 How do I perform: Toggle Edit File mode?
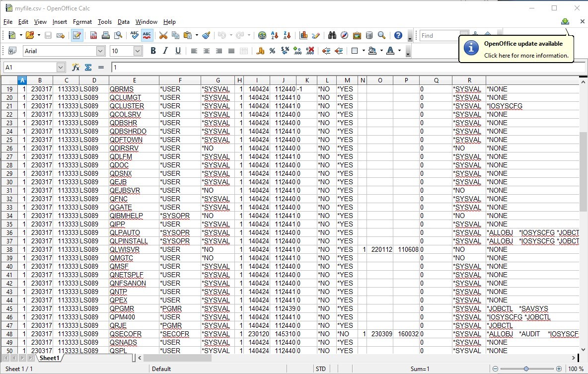tap(76, 35)
